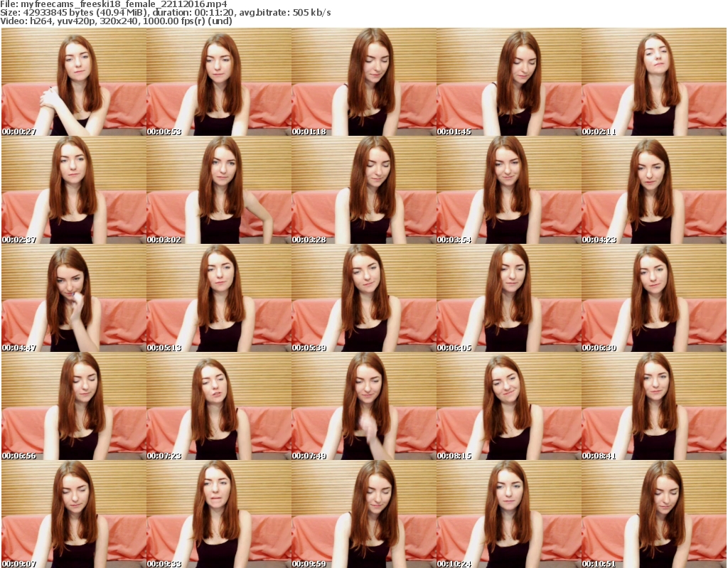Open the frame stamped 00:02:37

[x=74, y=190]
